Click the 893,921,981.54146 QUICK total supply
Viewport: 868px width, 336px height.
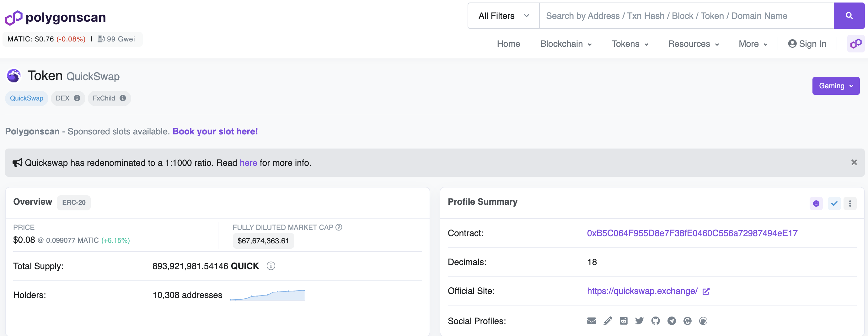coord(206,266)
